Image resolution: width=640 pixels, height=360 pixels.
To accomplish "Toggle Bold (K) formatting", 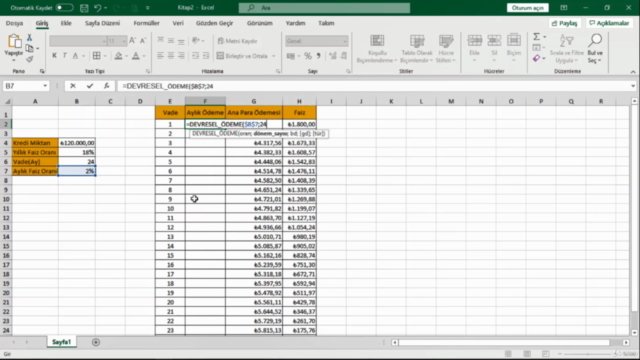I will click(54, 56).
